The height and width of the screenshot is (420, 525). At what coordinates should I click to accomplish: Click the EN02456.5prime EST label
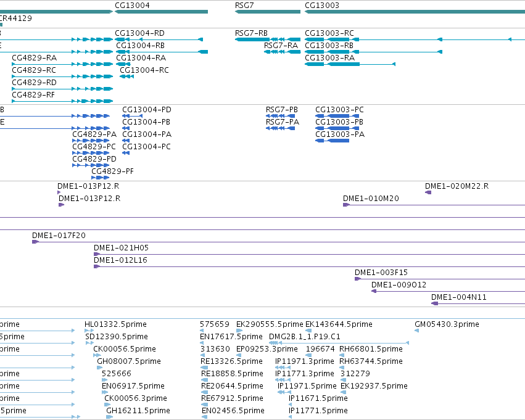pos(233,411)
